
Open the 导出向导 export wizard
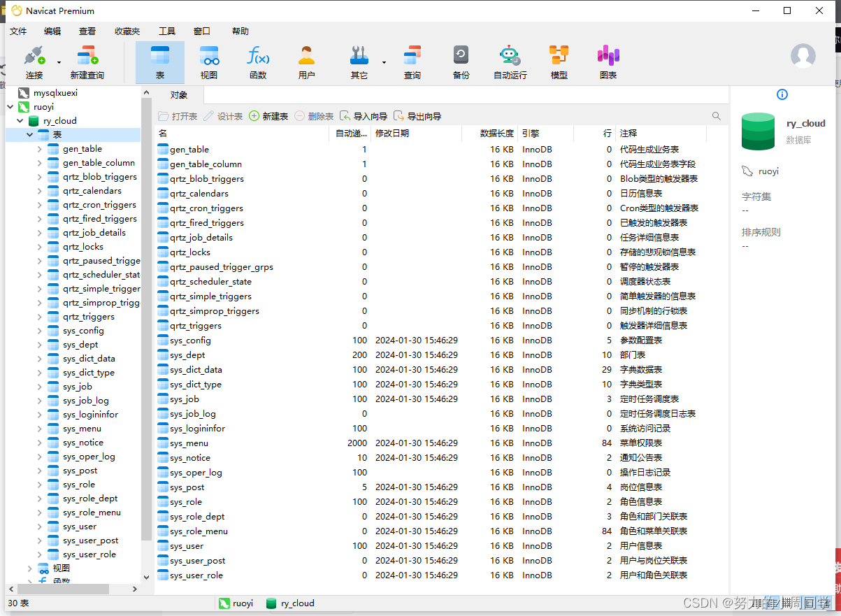pos(417,116)
